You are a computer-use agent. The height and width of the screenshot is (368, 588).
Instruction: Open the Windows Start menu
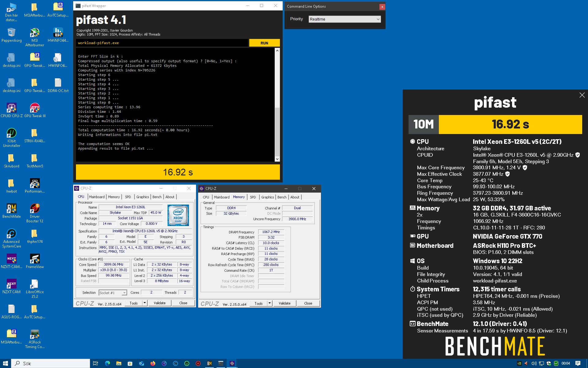pyautogui.click(x=6, y=363)
